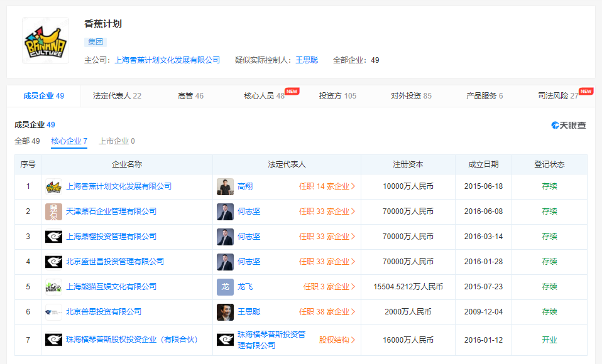Image resolution: width=602 pixels, height=364 pixels.
Task: Click the 登记状态 column header
Action: coord(549,164)
